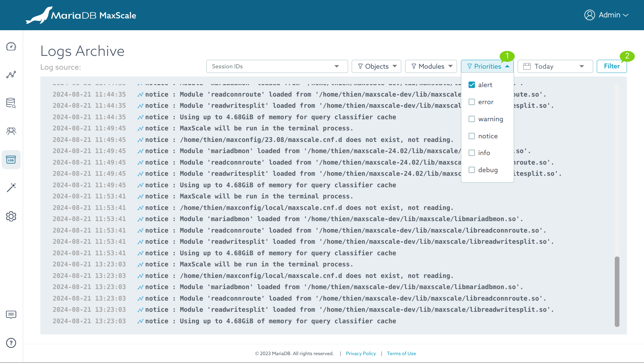Open the Dashboard gauge icon in sidebar
This screenshot has height=363, width=644.
coord(11,46)
